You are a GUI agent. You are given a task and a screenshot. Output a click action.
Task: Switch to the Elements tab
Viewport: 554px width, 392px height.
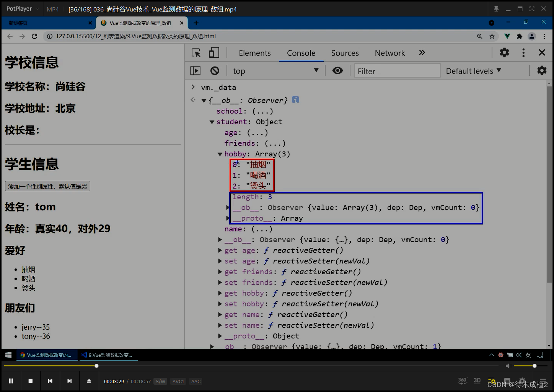coord(255,53)
